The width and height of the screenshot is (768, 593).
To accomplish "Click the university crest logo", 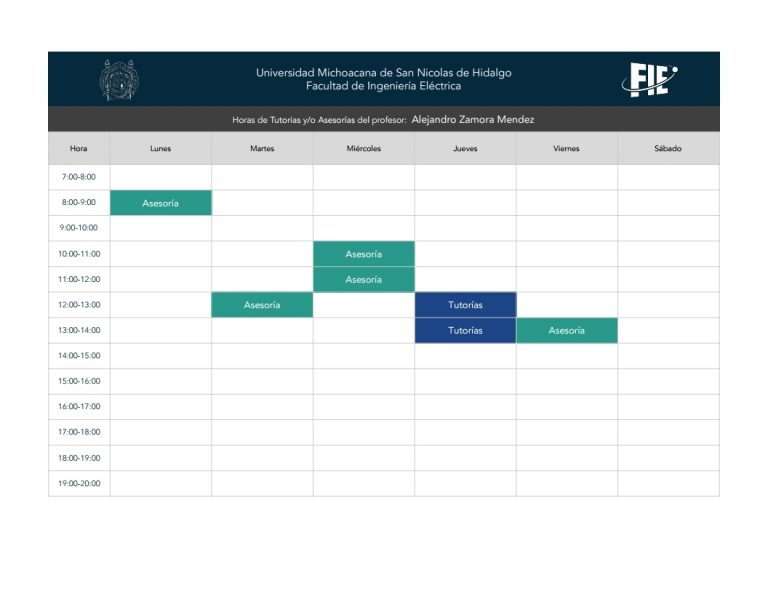I will (x=119, y=80).
